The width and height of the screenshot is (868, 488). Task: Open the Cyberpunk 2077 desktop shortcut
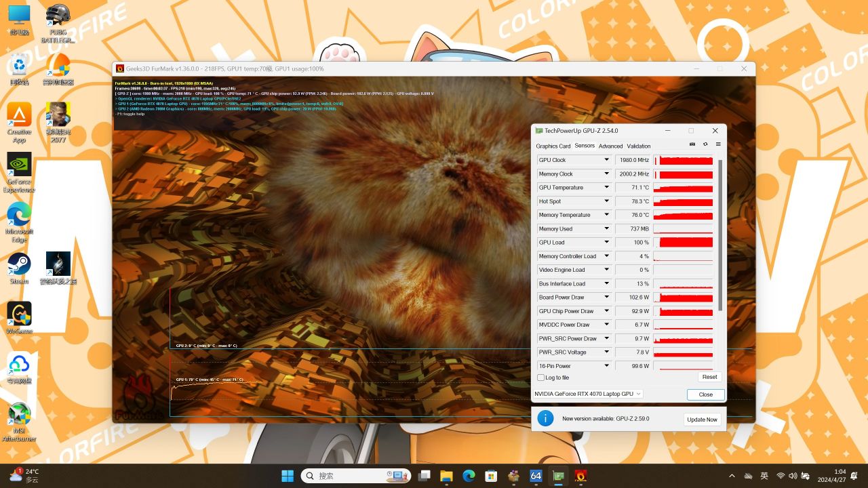coord(58,123)
